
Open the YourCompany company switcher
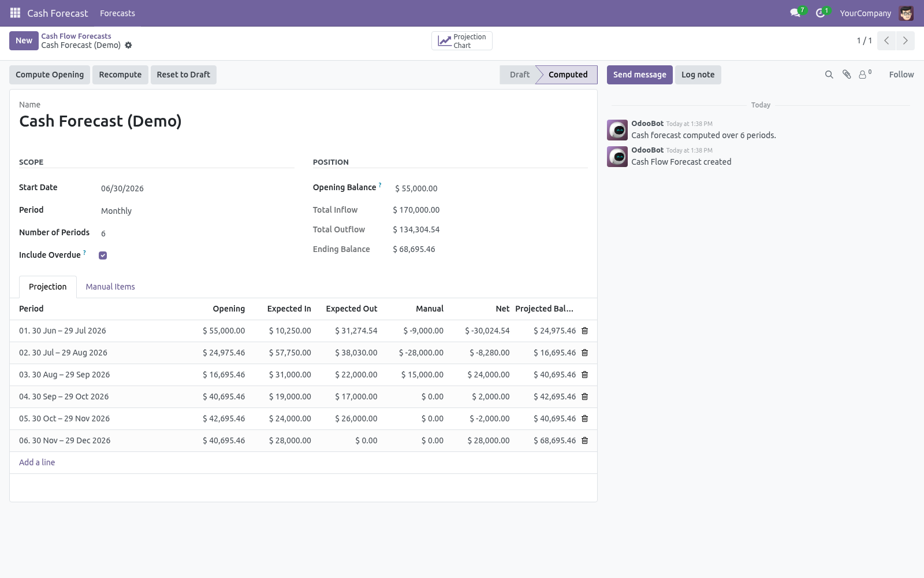(865, 13)
